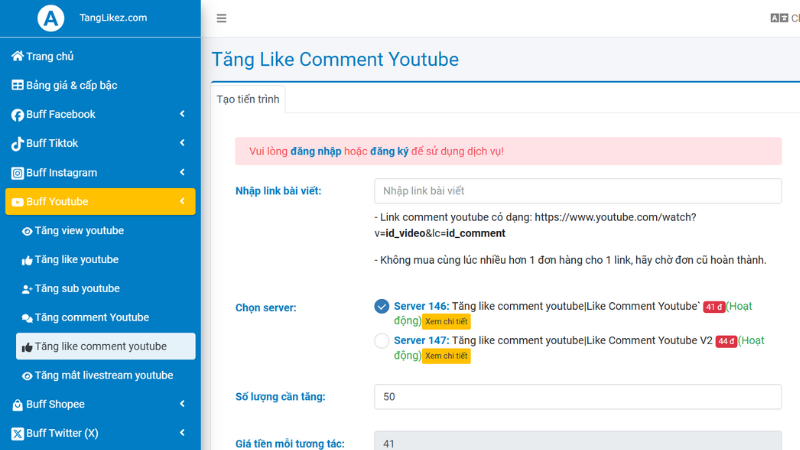Viewport: 800px width, 450px height.
Task: Click the Facebook icon in sidebar
Action: (17, 115)
